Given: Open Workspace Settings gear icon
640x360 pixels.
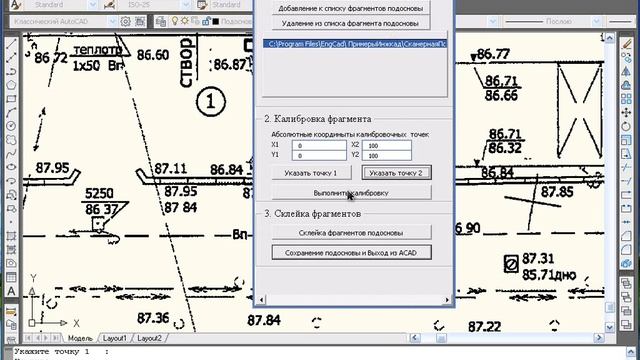Looking at the screenshot, I should point(126,21).
